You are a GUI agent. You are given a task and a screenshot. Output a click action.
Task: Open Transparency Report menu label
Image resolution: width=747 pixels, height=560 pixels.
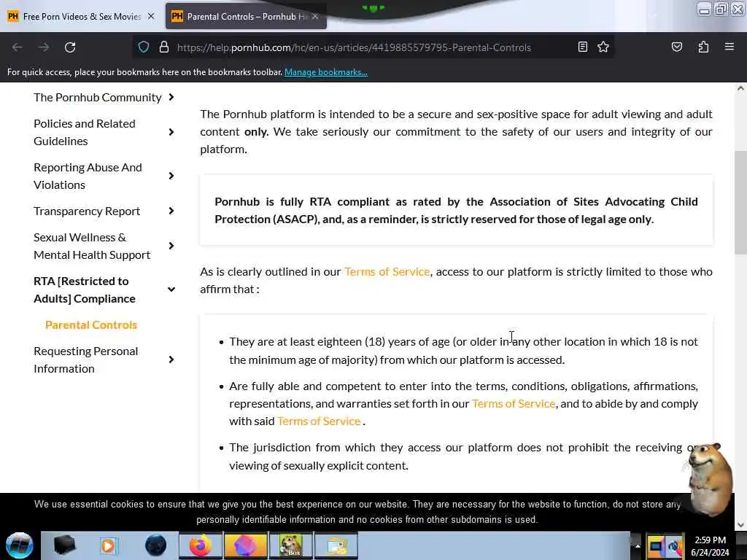pos(87,211)
